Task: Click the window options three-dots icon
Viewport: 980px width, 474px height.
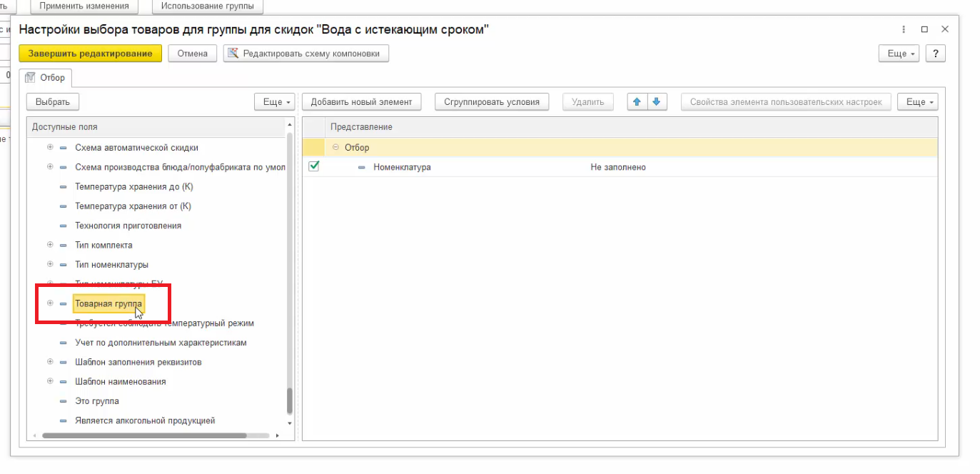Action: pos(904,29)
